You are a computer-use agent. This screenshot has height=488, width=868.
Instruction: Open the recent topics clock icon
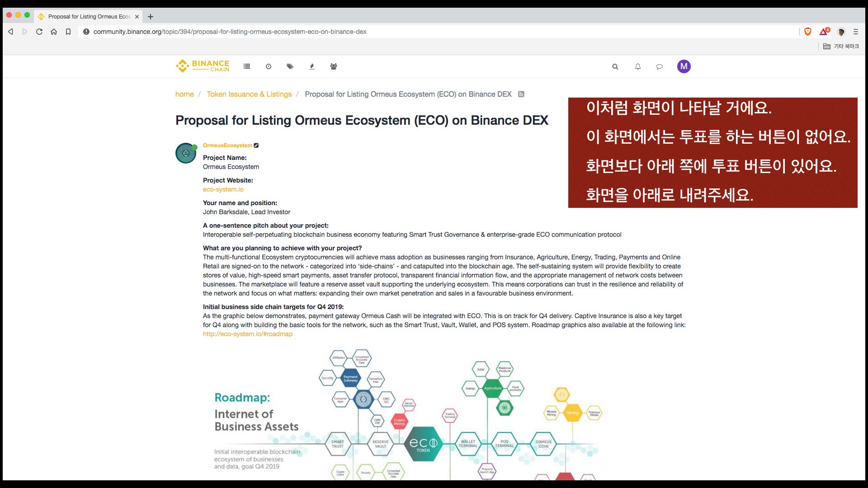(269, 66)
